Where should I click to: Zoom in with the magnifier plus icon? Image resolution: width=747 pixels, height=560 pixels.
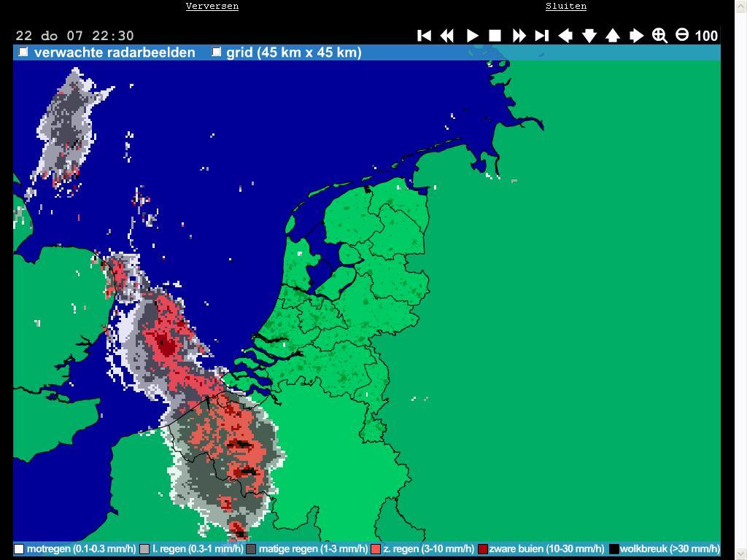[659, 36]
